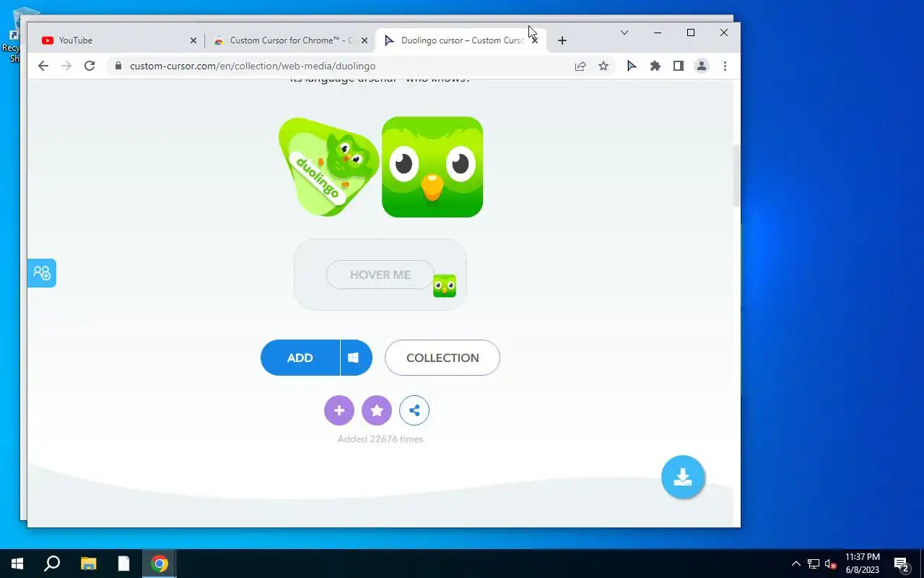The width and height of the screenshot is (924, 578).
Task: Bookmark this page with star icon
Action: coord(603,66)
